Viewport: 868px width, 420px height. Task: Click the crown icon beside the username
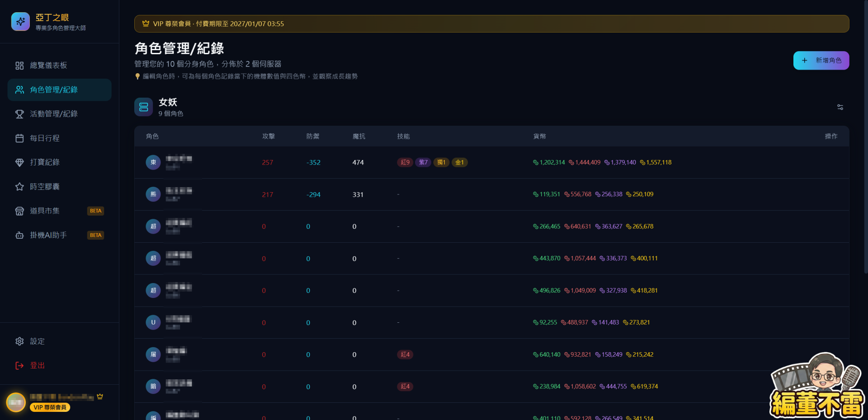[x=100, y=396]
